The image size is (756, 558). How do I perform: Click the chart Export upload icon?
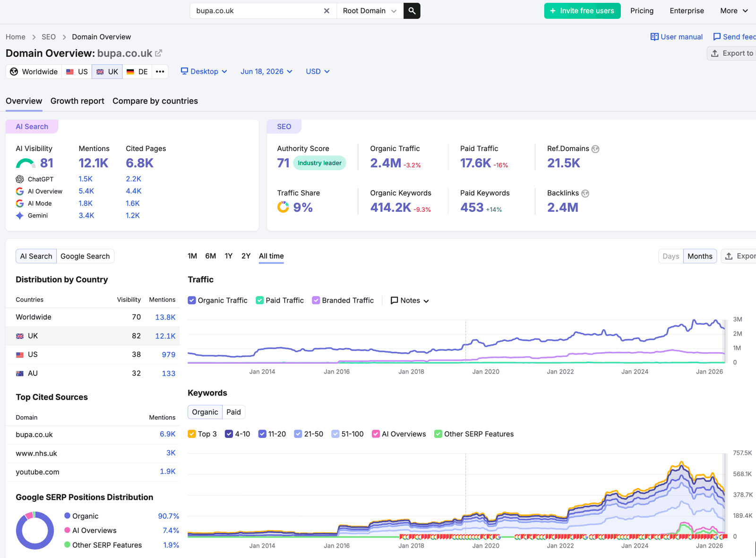pos(729,256)
